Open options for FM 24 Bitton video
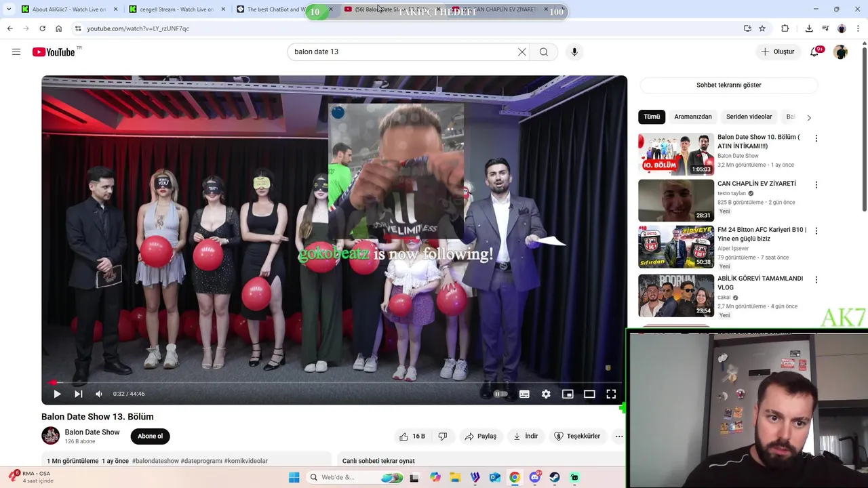The image size is (868, 488). pos(816,230)
